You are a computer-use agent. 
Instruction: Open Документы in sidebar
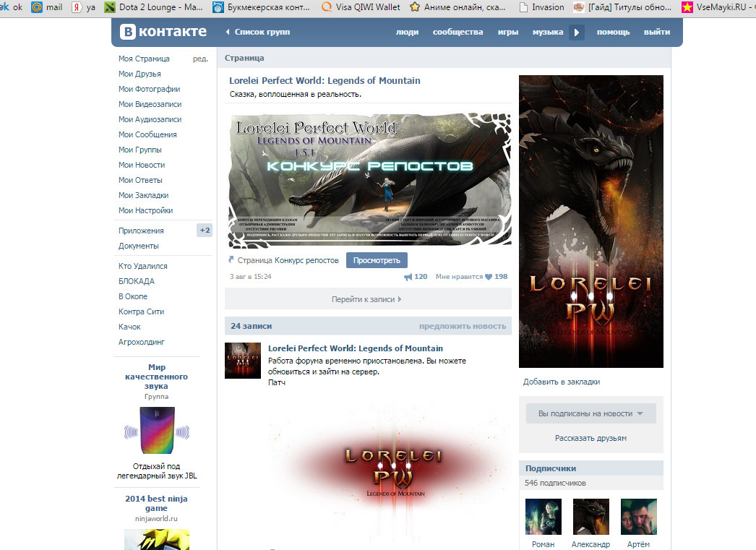tap(139, 246)
